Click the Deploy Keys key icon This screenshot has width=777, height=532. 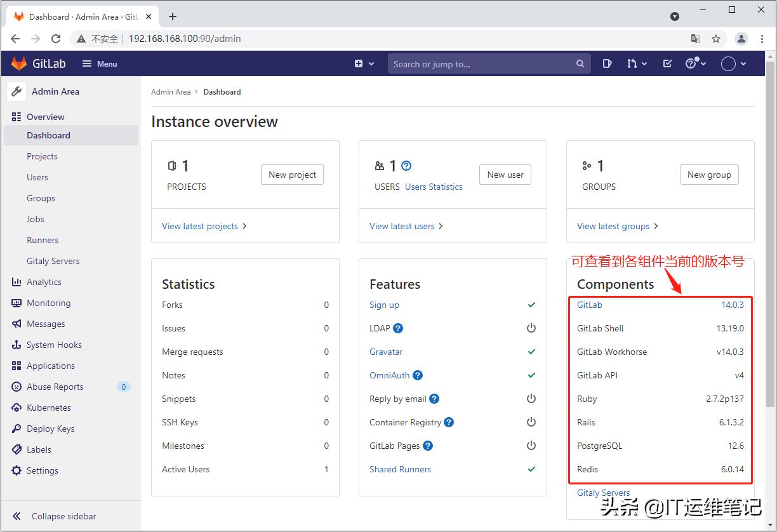tap(17, 429)
